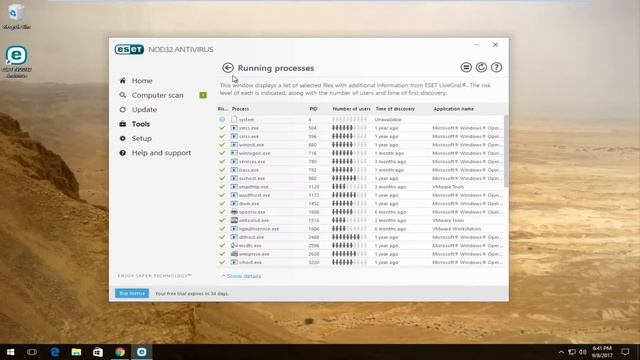Open the Windows Start menu

[x=11, y=352]
